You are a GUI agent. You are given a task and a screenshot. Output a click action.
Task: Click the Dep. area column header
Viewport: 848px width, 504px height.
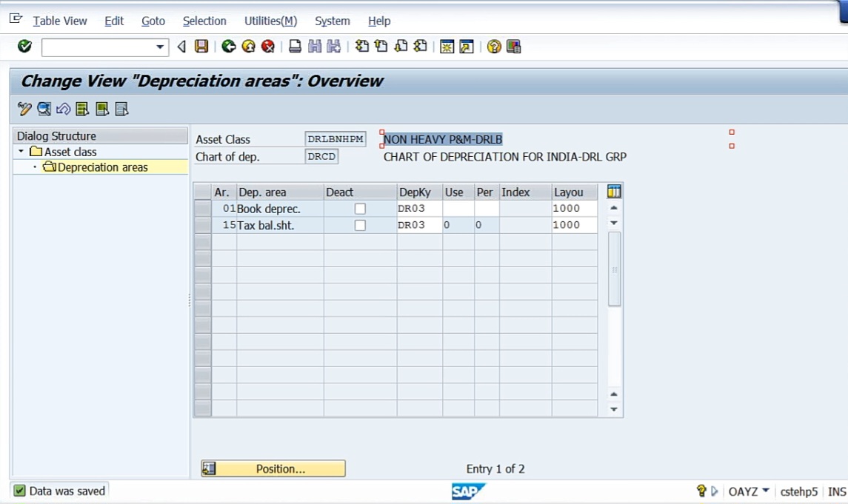click(x=280, y=192)
